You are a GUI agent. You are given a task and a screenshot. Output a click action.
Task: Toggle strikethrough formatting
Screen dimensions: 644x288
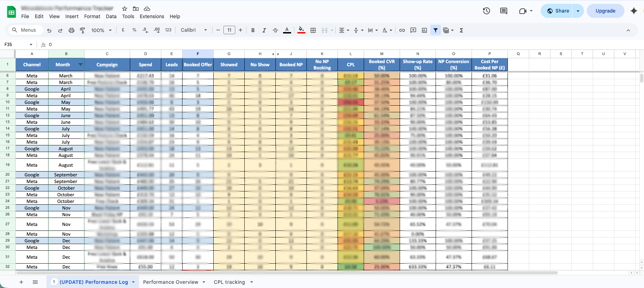click(x=275, y=30)
